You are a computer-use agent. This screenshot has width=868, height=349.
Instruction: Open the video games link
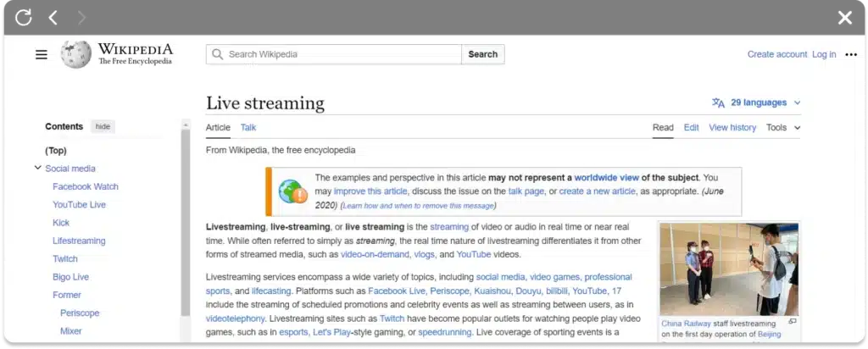554,277
